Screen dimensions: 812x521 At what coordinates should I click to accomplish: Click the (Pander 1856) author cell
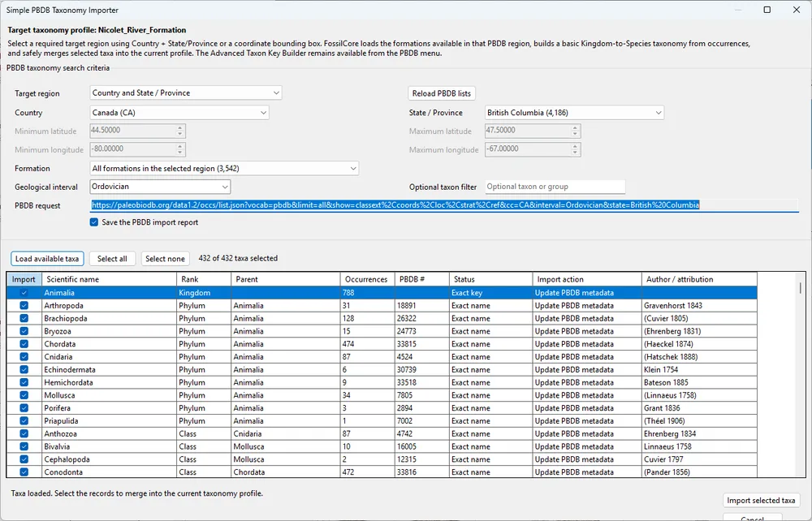pyautogui.click(x=699, y=471)
